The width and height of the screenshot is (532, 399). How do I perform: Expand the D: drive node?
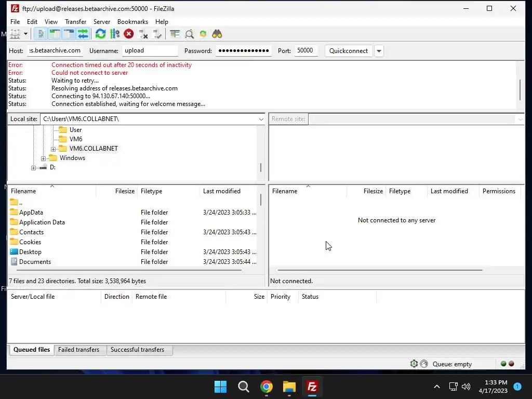[33, 168]
